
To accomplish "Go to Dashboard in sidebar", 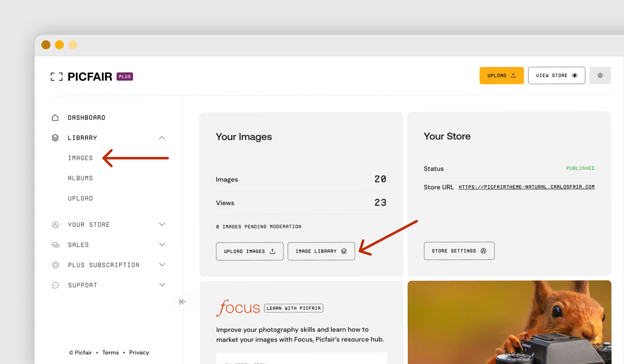I will pyautogui.click(x=86, y=117).
